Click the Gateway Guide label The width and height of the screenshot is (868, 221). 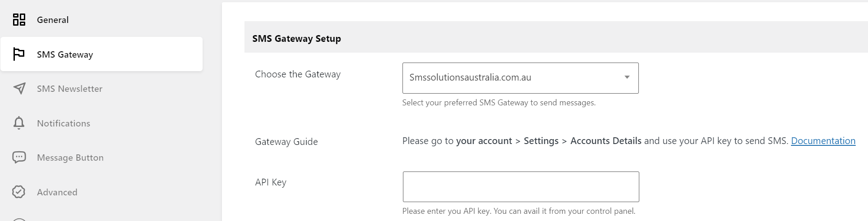pyautogui.click(x=286, y=142)
